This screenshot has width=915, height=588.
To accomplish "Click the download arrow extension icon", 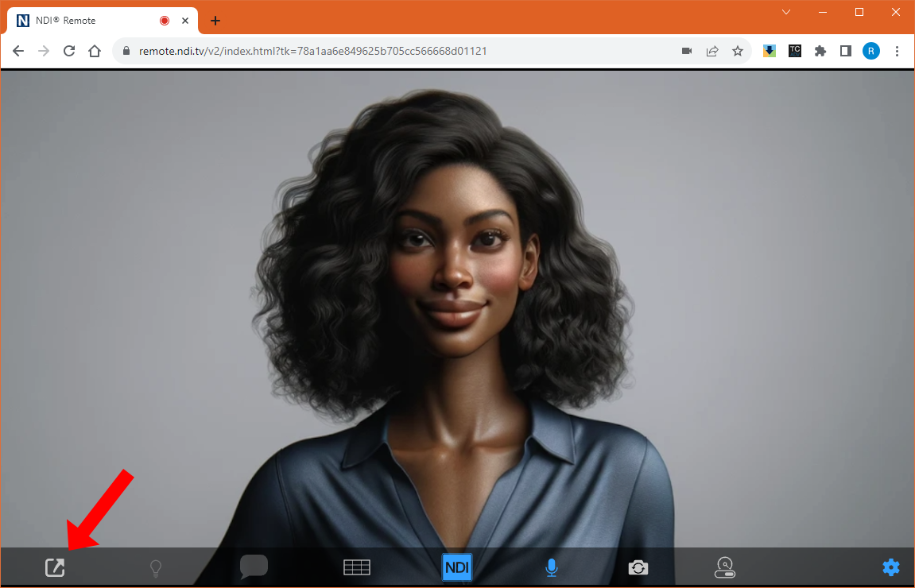I will [770, 51].
